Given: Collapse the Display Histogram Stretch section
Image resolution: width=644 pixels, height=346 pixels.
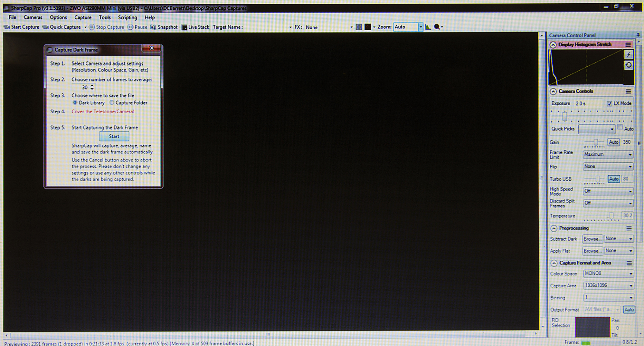Looking at the screenshot, I should (553, 45).
